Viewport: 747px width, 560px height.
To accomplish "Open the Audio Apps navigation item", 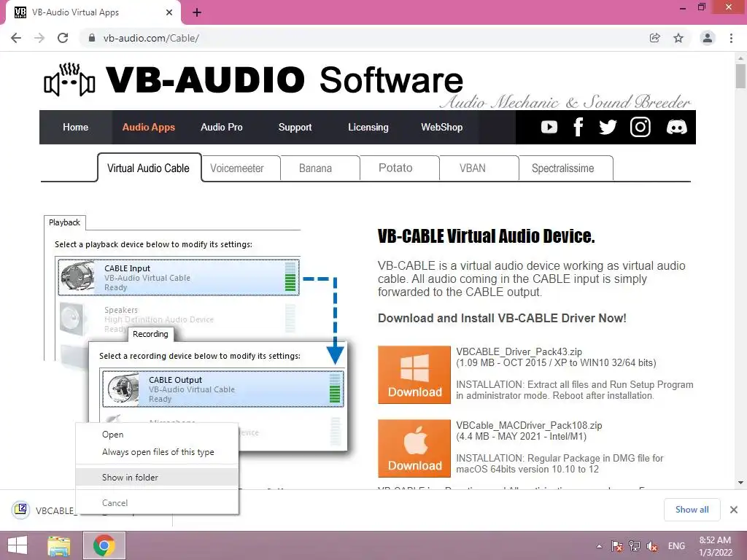I will click(149, 127).
